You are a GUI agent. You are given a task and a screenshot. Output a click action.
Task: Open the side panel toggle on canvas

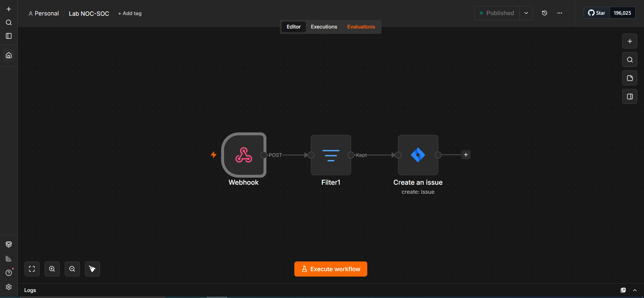630,97
